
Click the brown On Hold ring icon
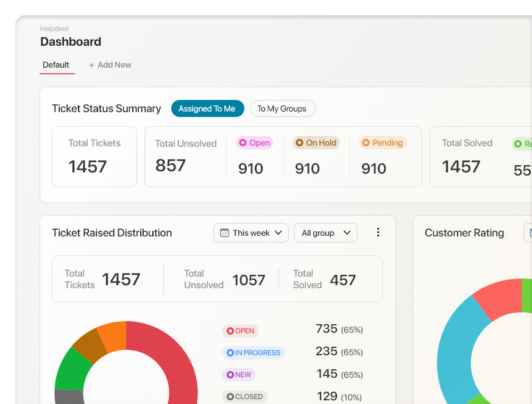(299, 143)
